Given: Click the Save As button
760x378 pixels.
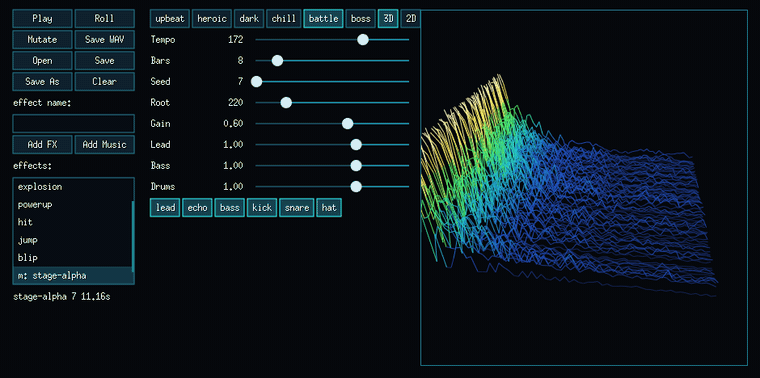Looking at the screenshot, I should (x=42, y=81).
